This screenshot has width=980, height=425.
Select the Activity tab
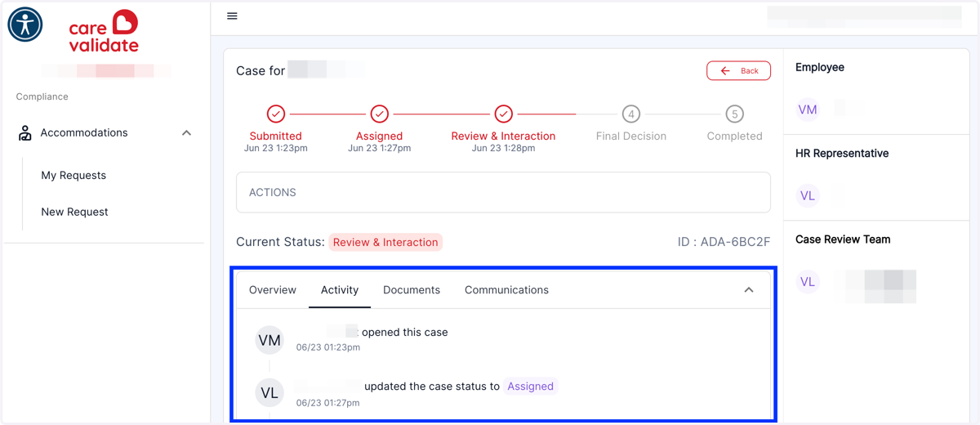pyautogui.click(x=340, y=290)
